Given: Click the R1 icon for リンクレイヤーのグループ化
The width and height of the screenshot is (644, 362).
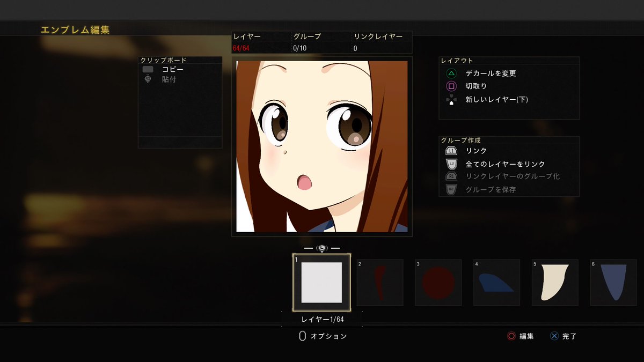Looking at the screenshot, I should [x=451, y=176].
